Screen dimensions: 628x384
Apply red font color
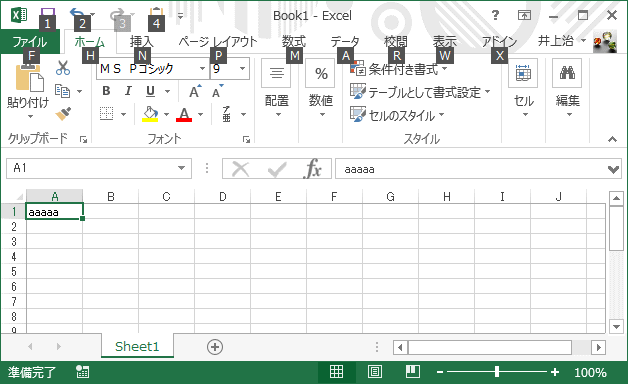pos(184,114)
